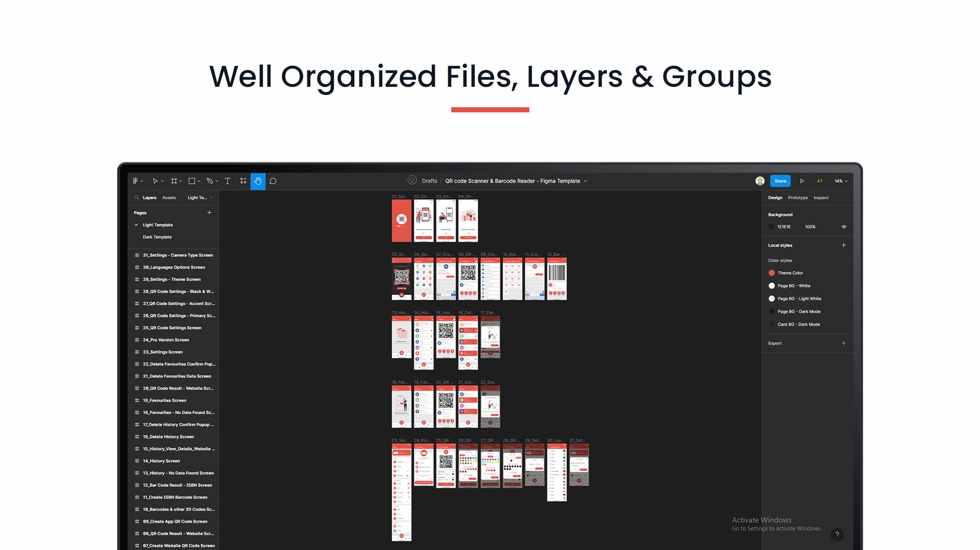Select the Move tool arrow
980x550 pixels.
pyautogui.click(x=155, y=181)
